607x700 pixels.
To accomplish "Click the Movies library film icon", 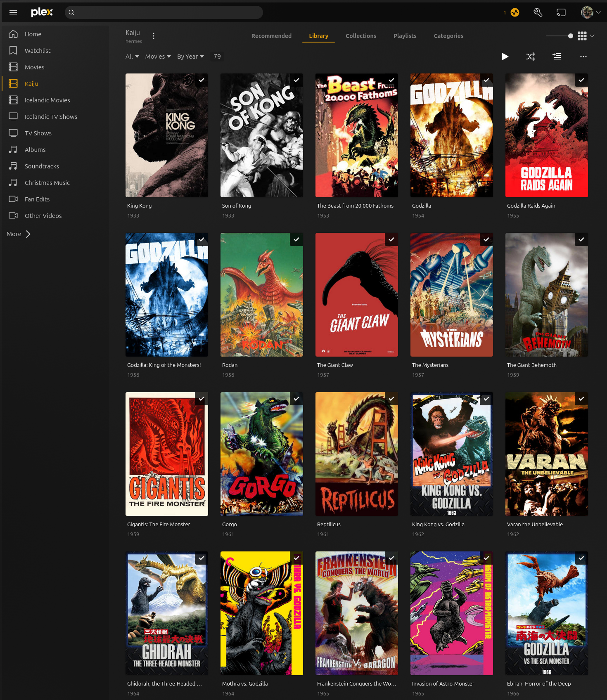I will (13, 67).
